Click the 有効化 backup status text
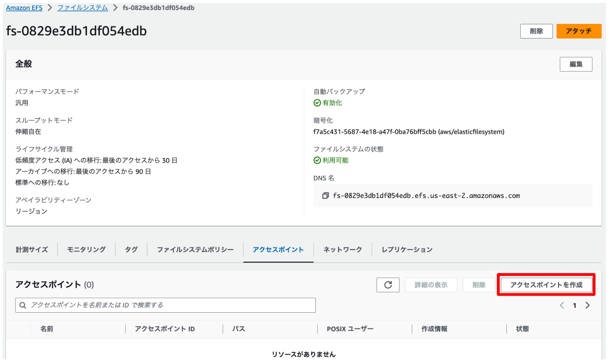This screenshot has height=364, width=609. point(332,103)
